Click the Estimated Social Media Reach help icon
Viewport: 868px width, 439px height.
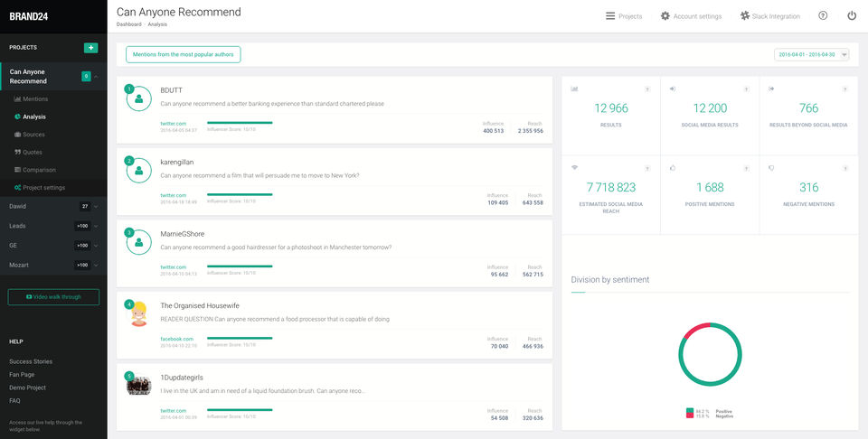[x=646, y=169]
